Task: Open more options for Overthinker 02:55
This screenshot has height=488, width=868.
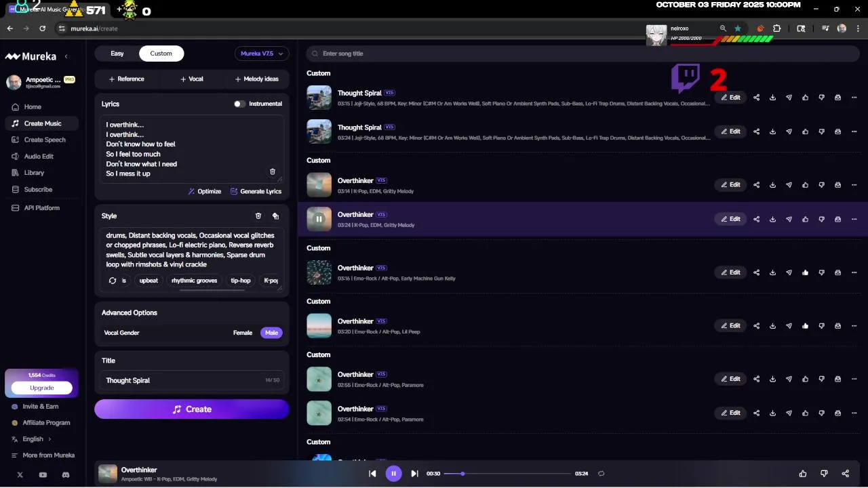Action: 854,379
